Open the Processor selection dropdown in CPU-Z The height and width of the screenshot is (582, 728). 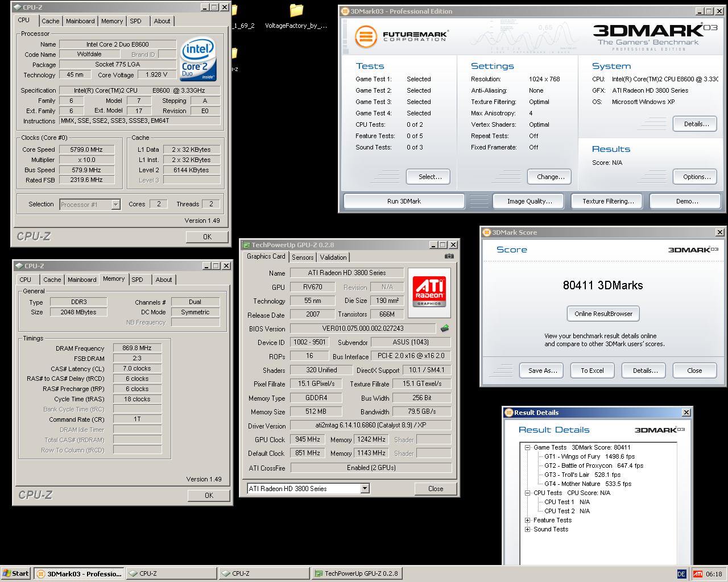[115, 205]
